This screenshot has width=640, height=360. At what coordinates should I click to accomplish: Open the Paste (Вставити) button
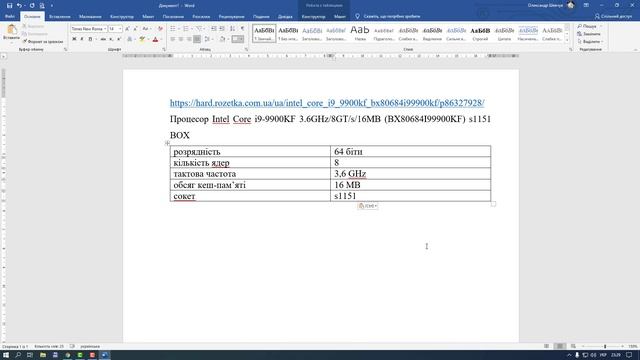pos(11,32)
